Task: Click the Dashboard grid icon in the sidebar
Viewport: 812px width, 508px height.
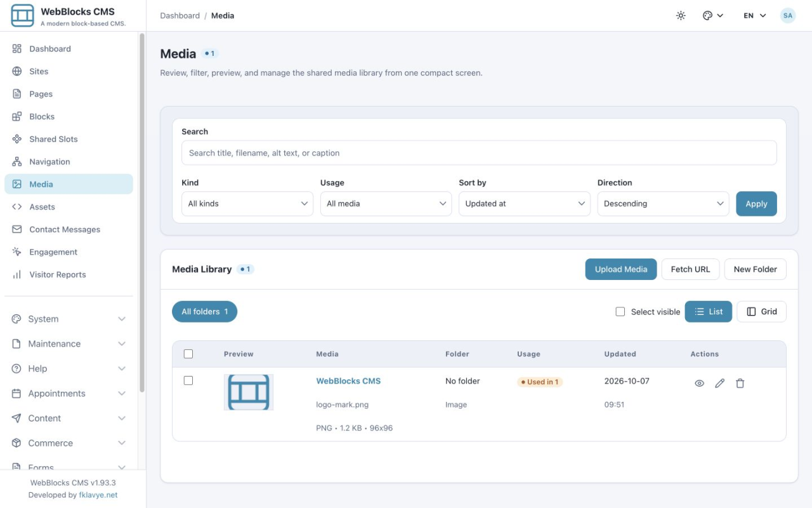Action: pos(17,49)
